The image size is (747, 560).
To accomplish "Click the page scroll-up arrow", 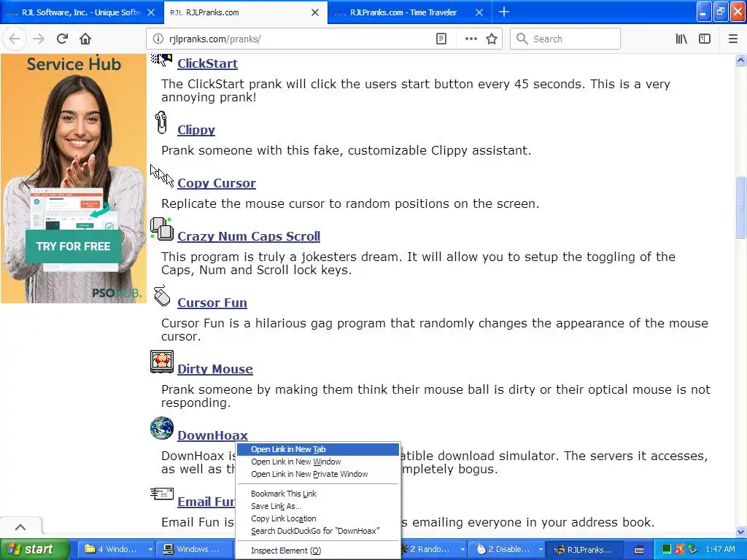I will point(740,60).
